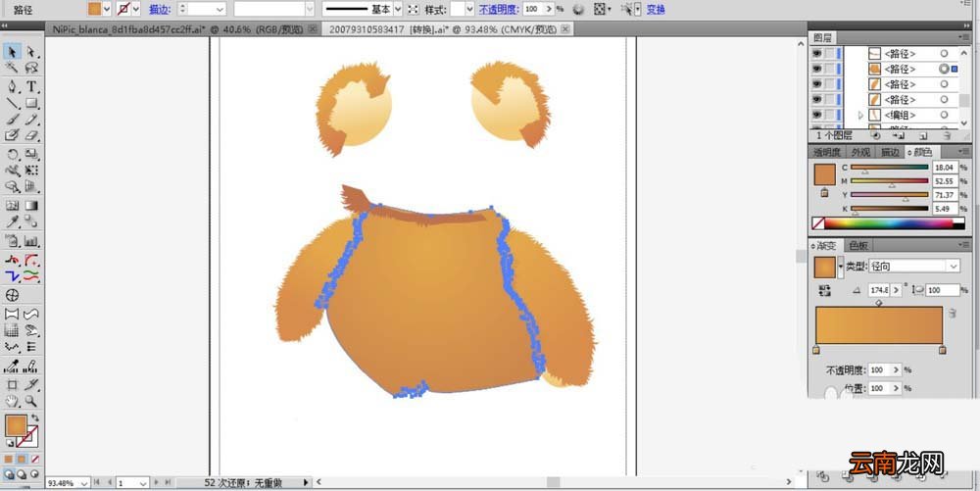Viewport: 980px width, 491px height.
Task: Select the Eyedropper tool
Action: [12, 221]
